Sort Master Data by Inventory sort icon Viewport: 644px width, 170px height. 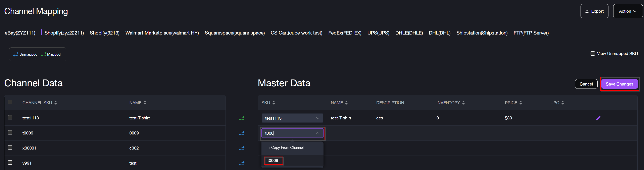(463, 103)
